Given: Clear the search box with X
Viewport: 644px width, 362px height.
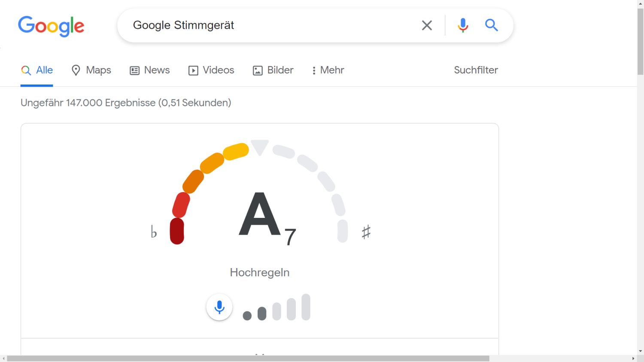Looking at the screenshot, I should click(427, 25).
